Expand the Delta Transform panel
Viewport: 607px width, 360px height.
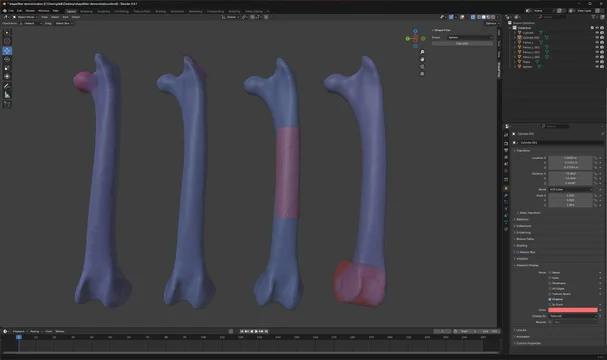click(529, 213)
